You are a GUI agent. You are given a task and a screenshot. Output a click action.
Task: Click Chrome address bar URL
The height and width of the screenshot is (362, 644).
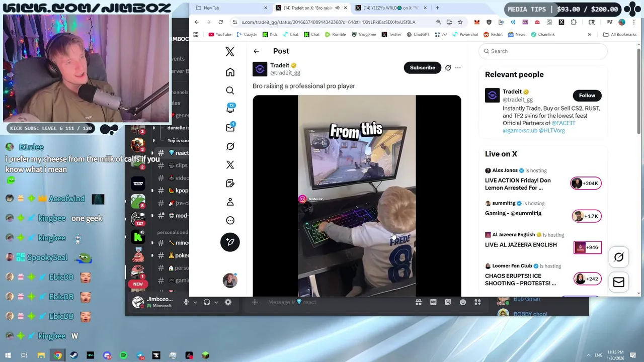(328, 22)
